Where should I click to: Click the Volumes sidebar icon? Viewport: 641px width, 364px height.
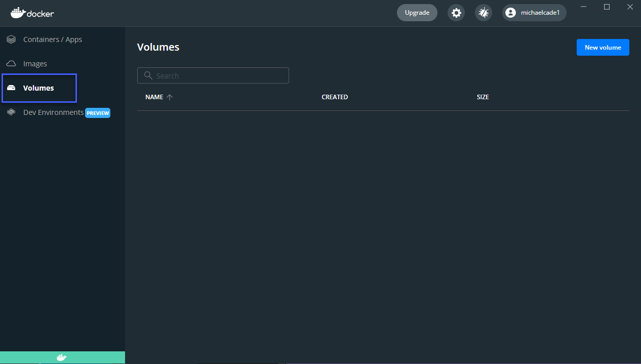[x=11, y=88]
